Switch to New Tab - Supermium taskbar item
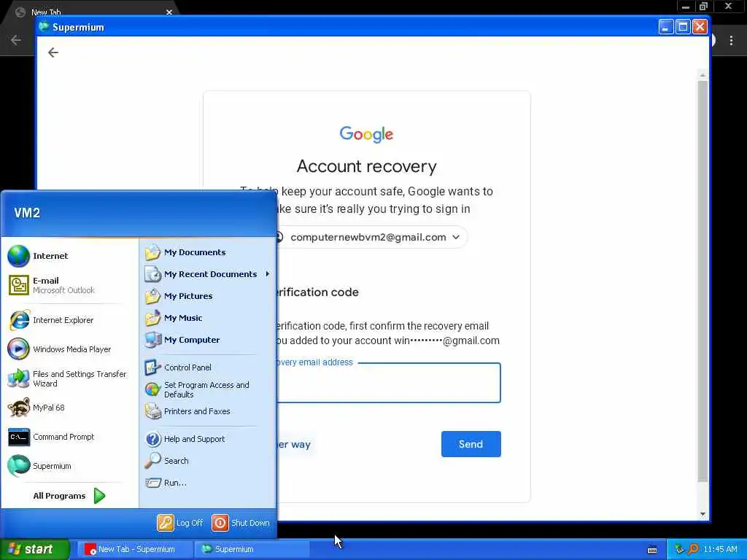Image resolution: width=747 pixels, height=560 pixels. pyautogui.click(x=134, y=549)
